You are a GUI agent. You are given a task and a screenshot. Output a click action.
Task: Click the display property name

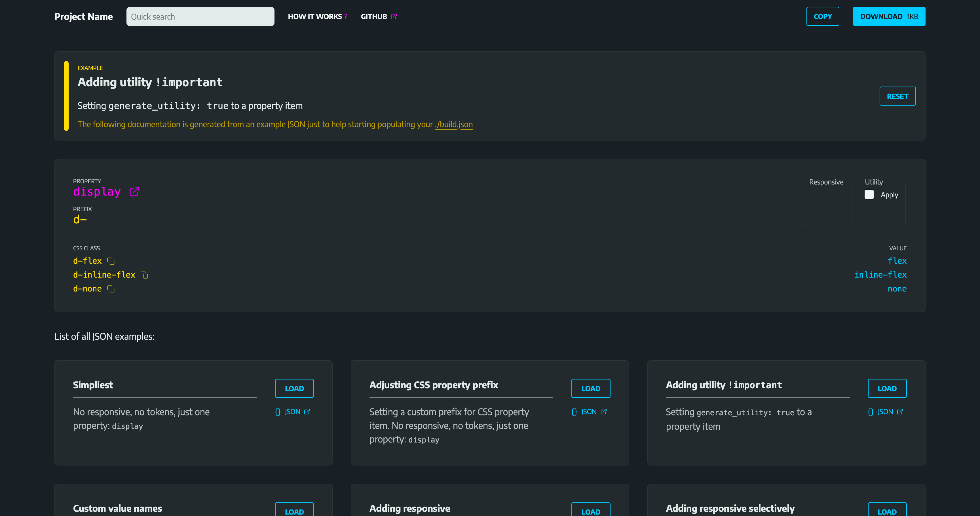(x=97, y=192)
